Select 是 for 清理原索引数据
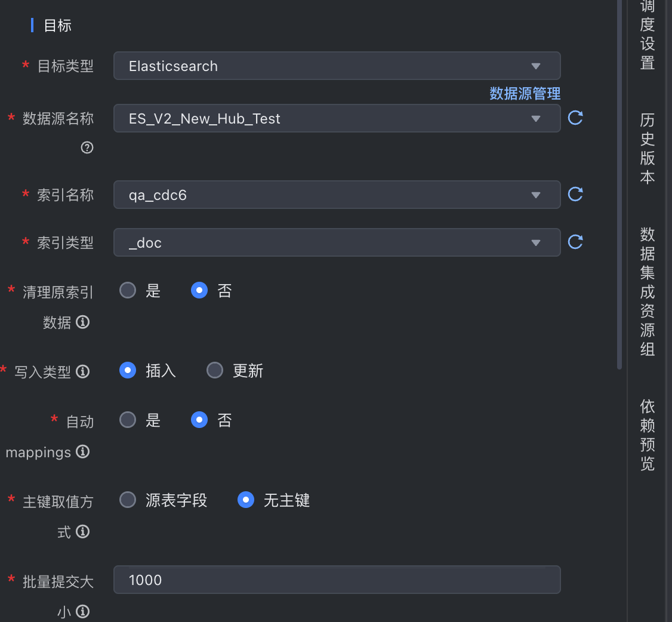This screenshot has width=672, height=622. tap(128, 290)
